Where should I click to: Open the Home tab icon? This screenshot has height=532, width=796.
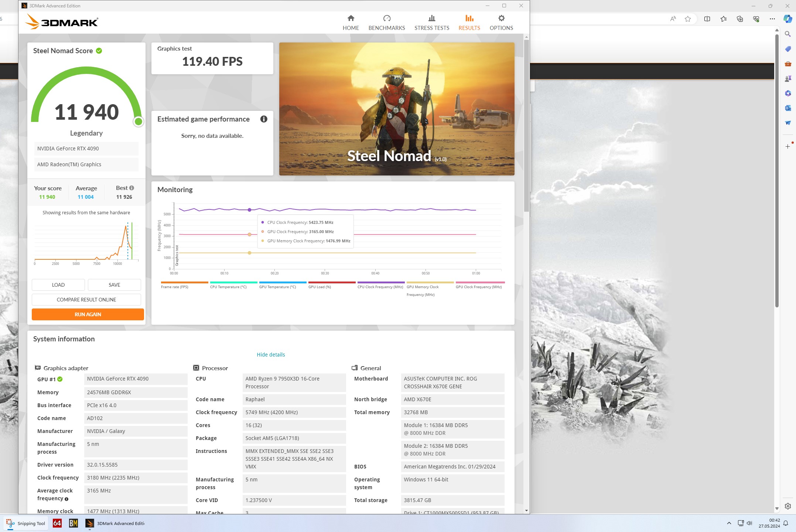[351, 18]
